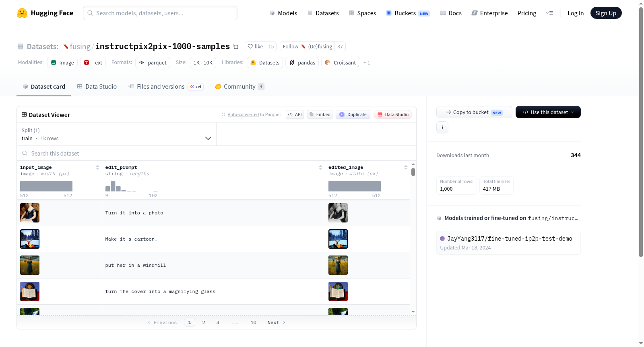Image resolution: width=644 pixels, height=347 pixels.
Task: Copy dataset name with the copy icon
Action: [236, 46]
